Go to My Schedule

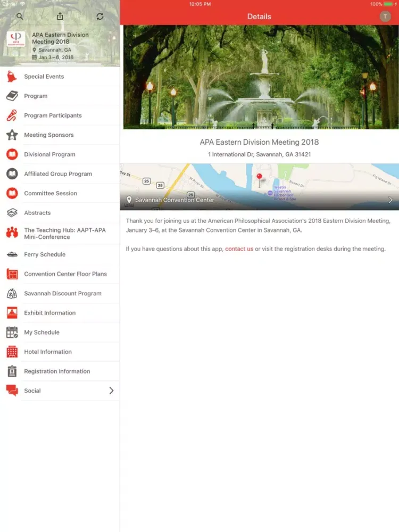pos(60,332)
